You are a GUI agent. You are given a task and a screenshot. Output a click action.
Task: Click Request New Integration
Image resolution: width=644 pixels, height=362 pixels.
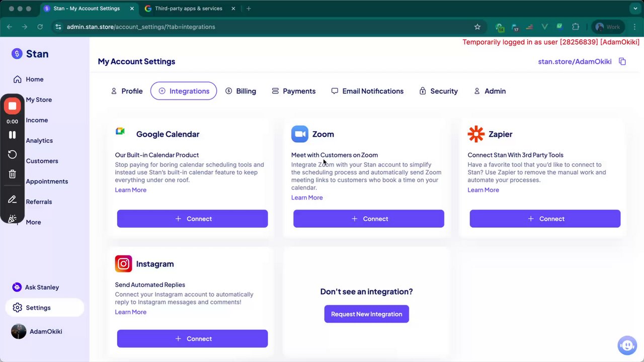tap(366, 314)
